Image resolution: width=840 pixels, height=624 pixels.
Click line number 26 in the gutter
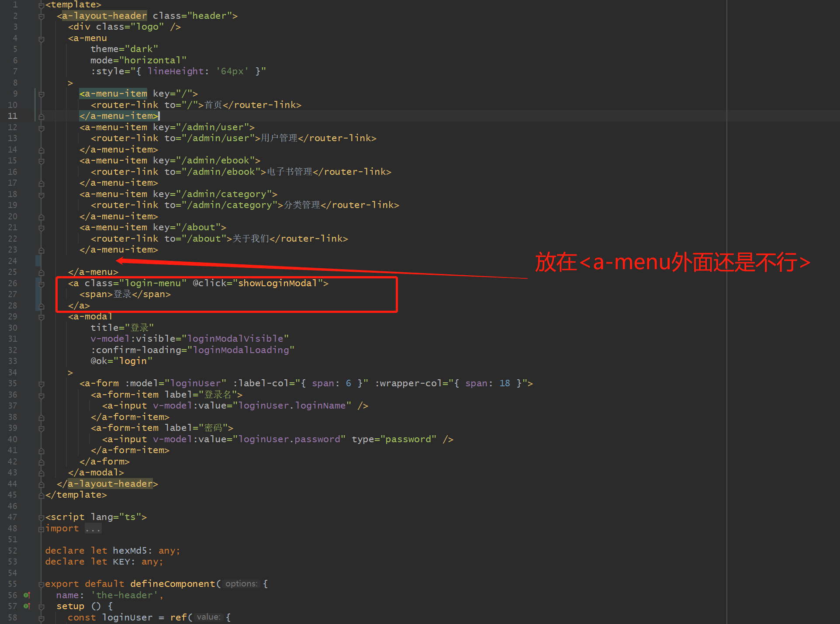[13, 284]
